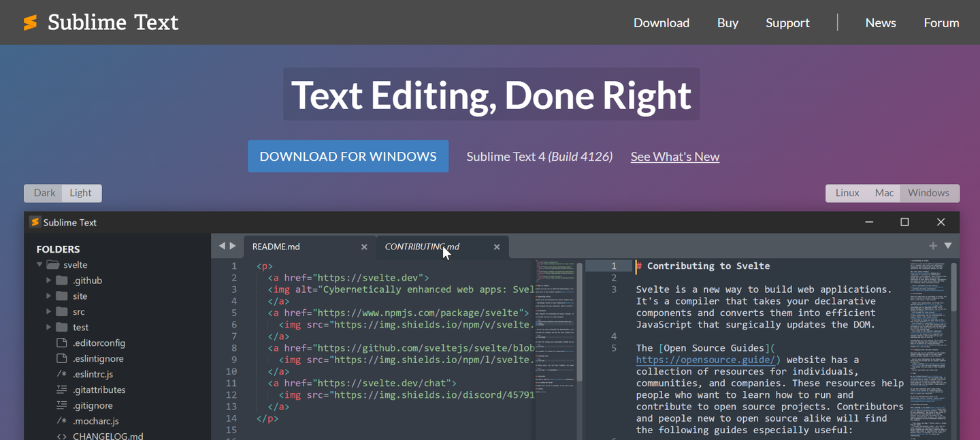Click the Sublime Text icon in window title bar

pos(35,222)
